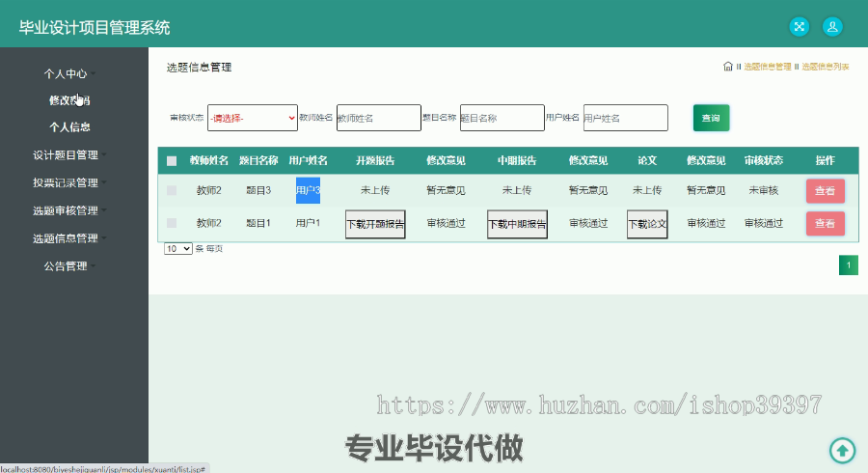Image resolution: width=868 pixels, height=473 pixels.
Task: Click 审核状态 column header
Action: point(764,160)
